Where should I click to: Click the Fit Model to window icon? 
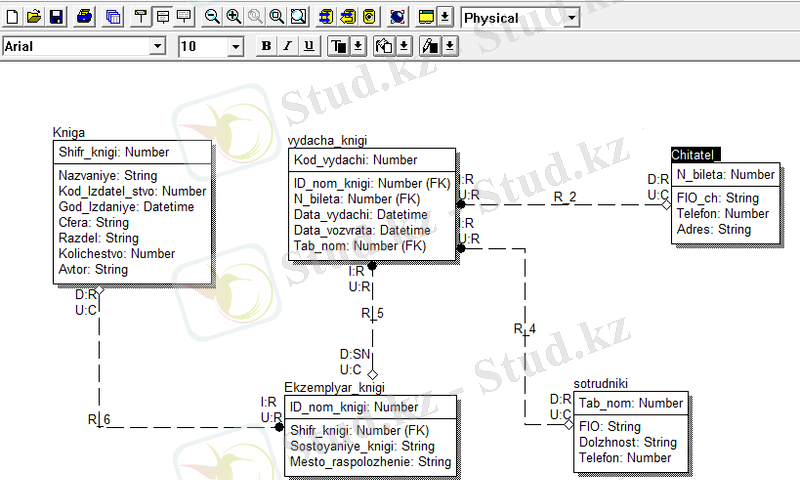tap(299, 17)
